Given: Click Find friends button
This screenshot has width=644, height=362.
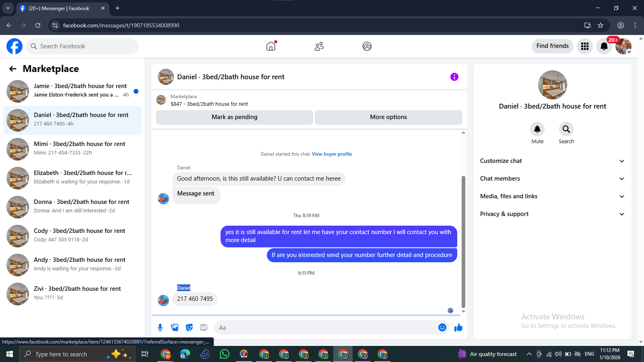Looking at the screenshot, I should click(553, 46).
